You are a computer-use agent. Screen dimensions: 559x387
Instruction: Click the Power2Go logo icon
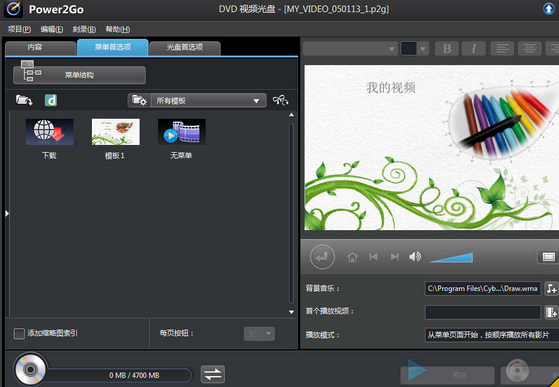click(14, 9)
